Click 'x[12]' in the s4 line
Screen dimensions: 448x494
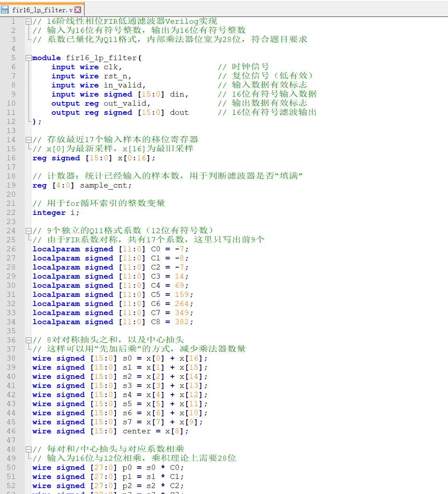coord(191,395)
